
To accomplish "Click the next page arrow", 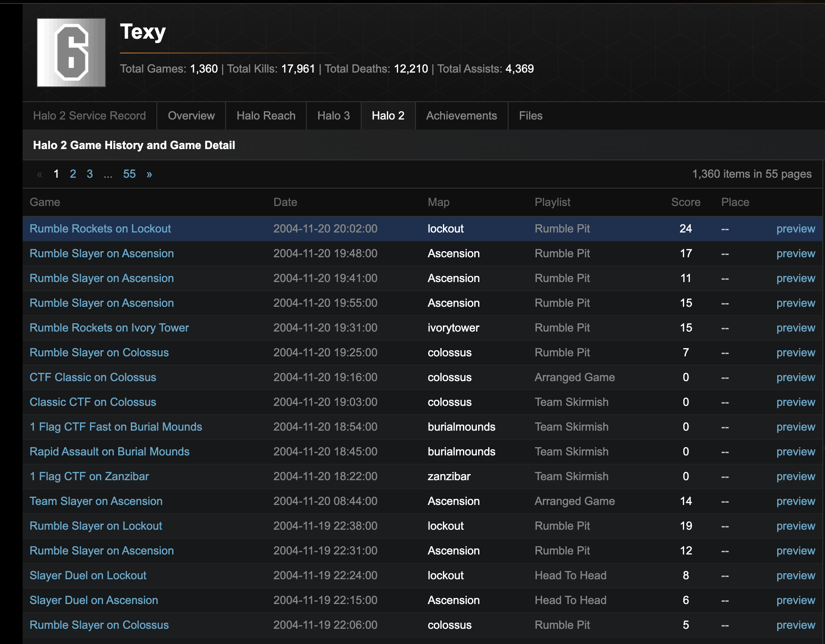I will [149, 174].
